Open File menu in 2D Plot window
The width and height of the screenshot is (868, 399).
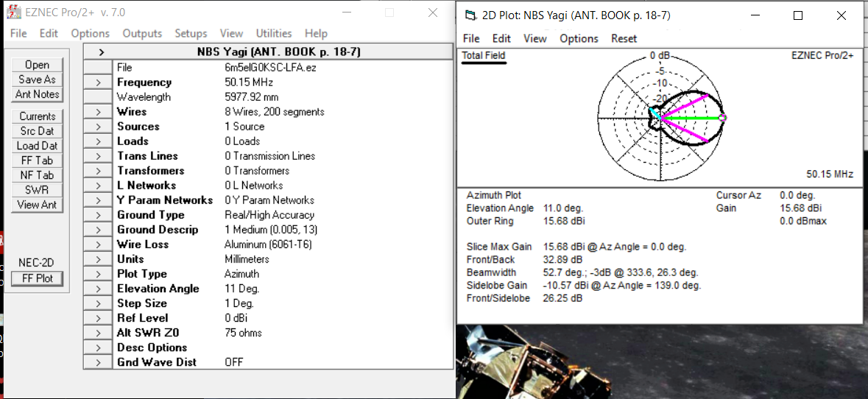pos(471,39)
